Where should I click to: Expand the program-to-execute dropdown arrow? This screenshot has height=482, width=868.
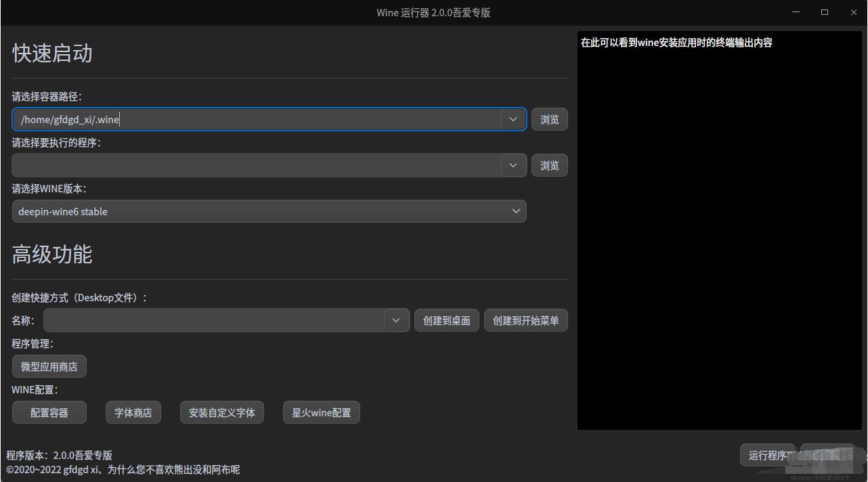(513, 165)
